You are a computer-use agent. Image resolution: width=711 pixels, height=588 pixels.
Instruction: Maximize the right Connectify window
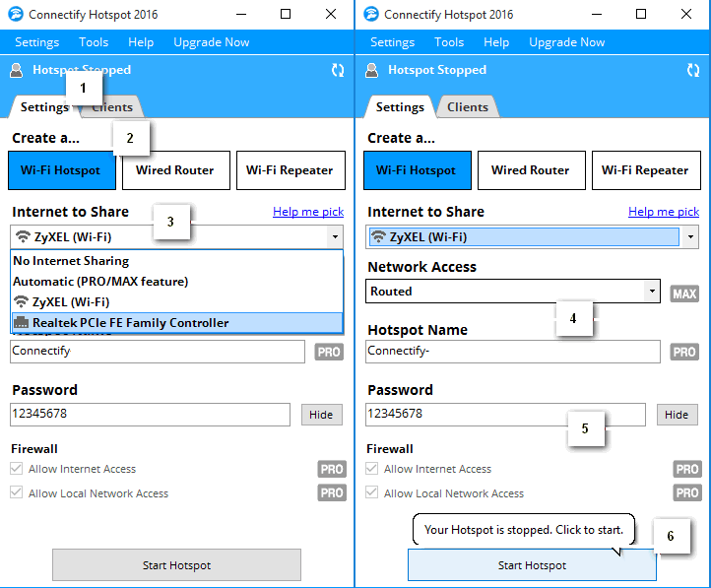tap(641, 14)
